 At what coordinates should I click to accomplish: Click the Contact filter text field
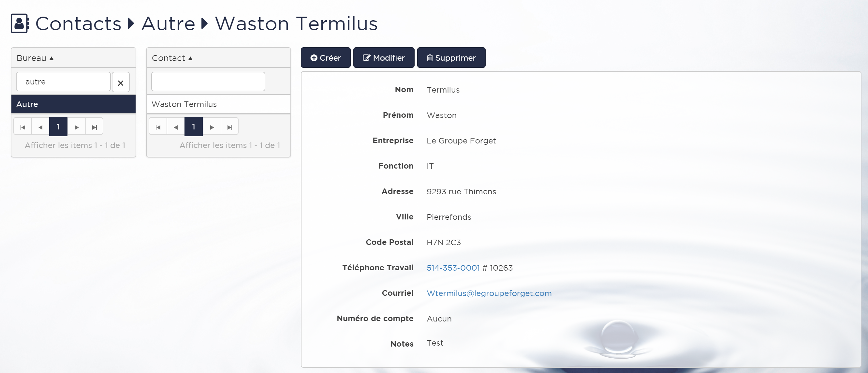[x=208, y=82]
